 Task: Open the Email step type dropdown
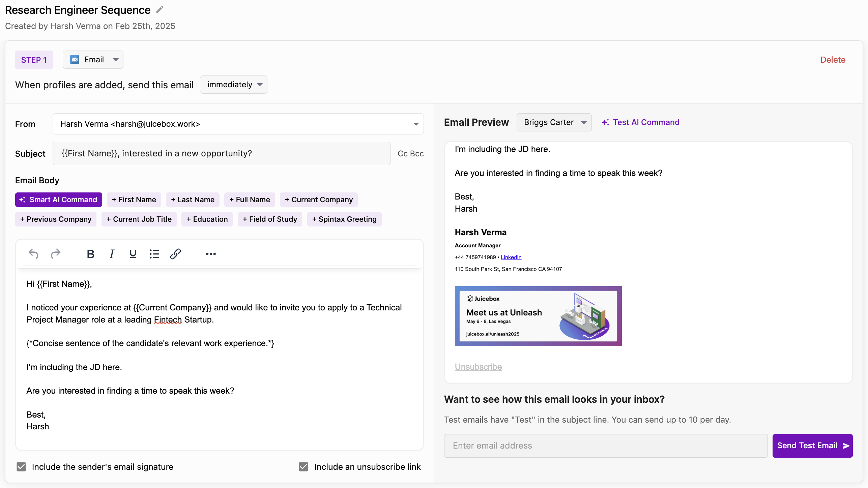[93, 60]
